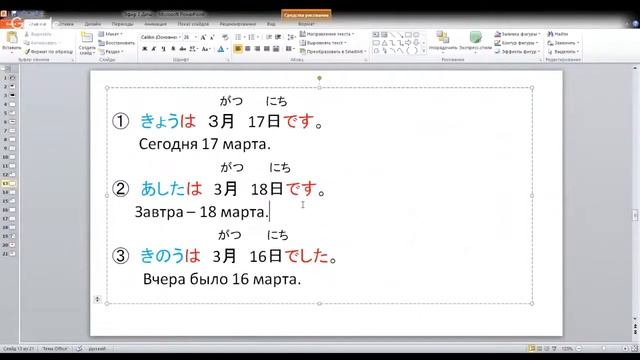Click the Select (Выделить) button

pyautogui.click(x=562, y=52)
